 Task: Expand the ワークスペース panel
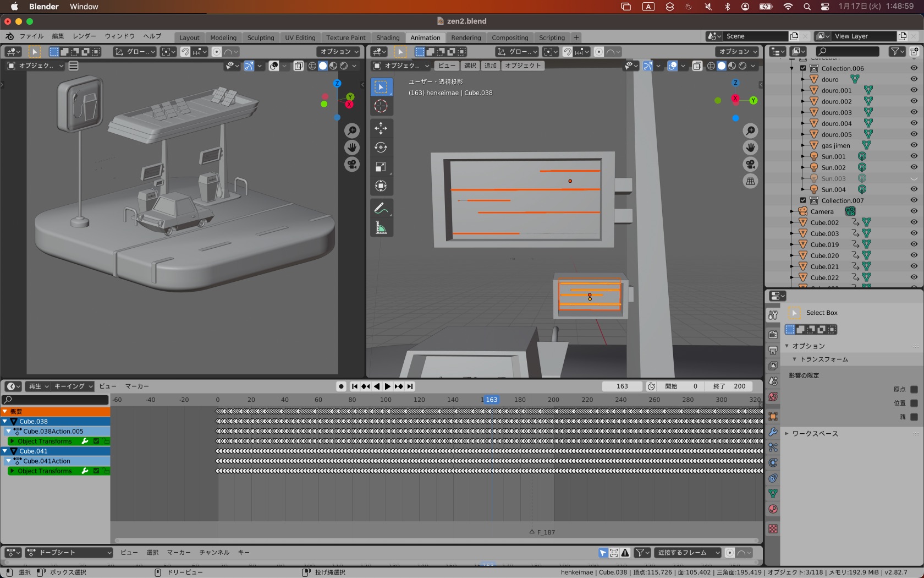[815, 434]
